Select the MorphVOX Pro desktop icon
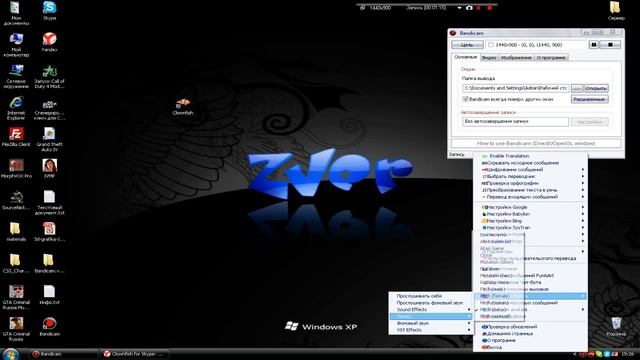This screenshot has height=360, width=640. point(16,165)
